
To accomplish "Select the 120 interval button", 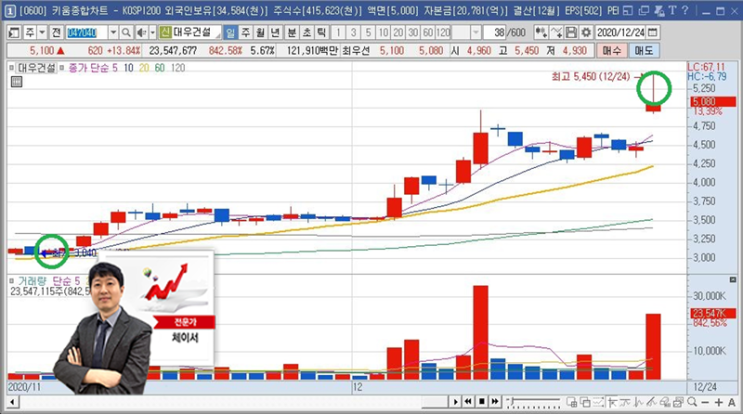I will (443, 32).
